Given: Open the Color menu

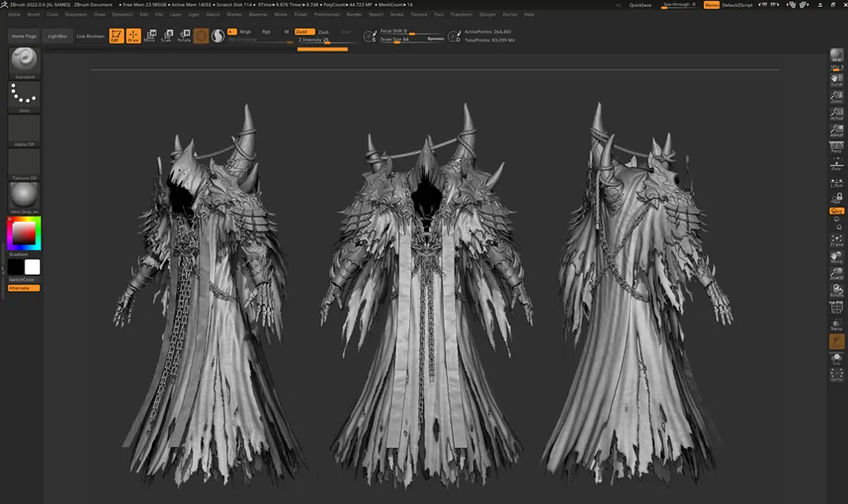Looking at the screenshot, I should tap(52, 15).
